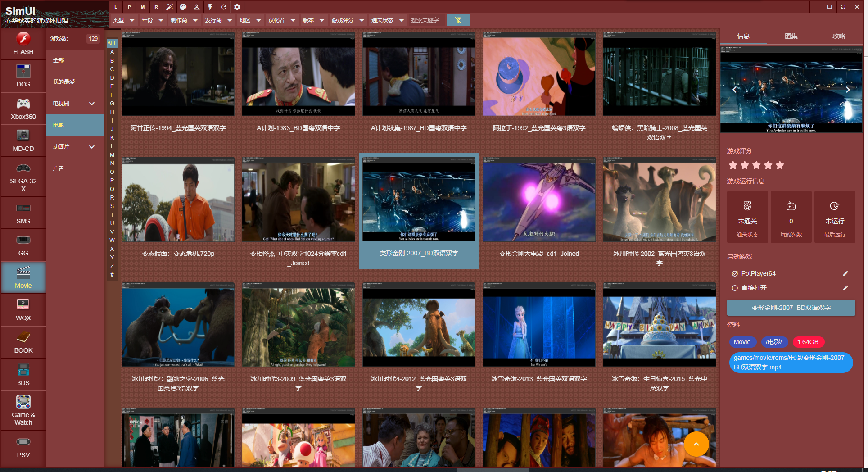Filter list by letter ALL

point(112,43)
